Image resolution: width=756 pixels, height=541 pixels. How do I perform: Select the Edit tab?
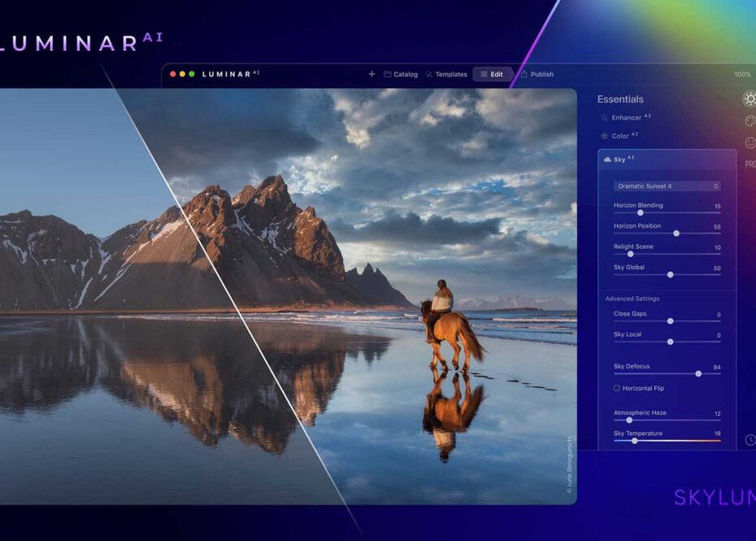tap(492, 74)
